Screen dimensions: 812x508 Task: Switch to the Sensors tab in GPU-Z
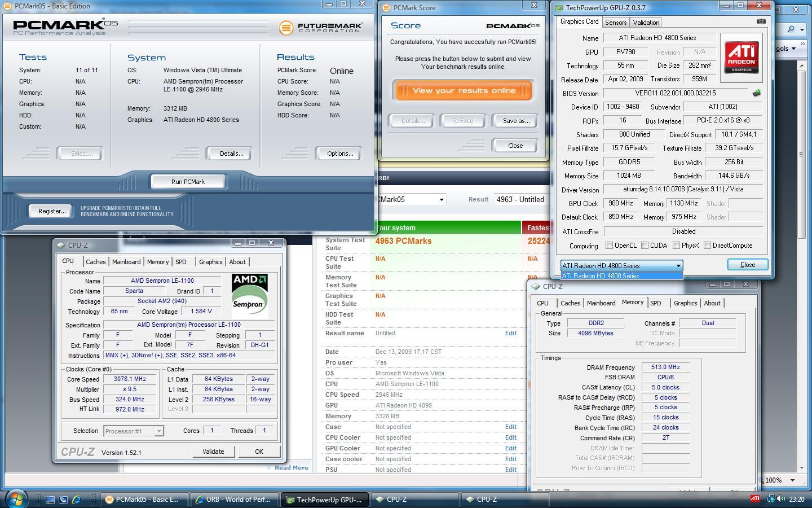616,22
